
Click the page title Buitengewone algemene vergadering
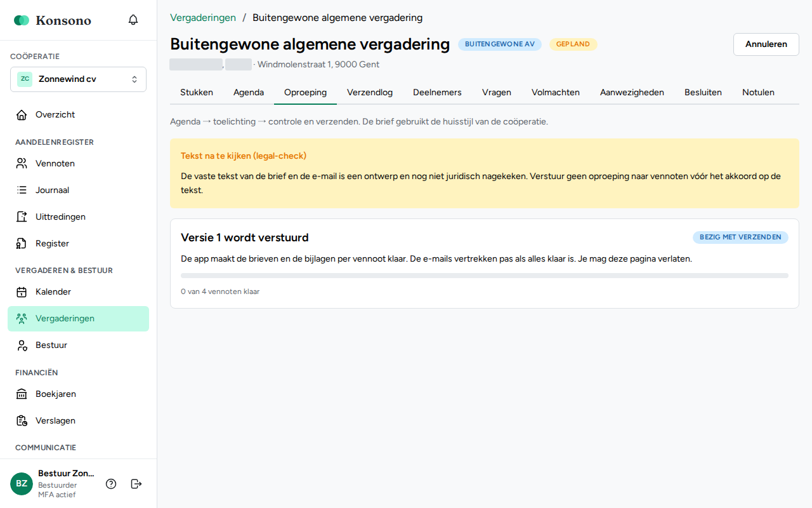(310, 44)
